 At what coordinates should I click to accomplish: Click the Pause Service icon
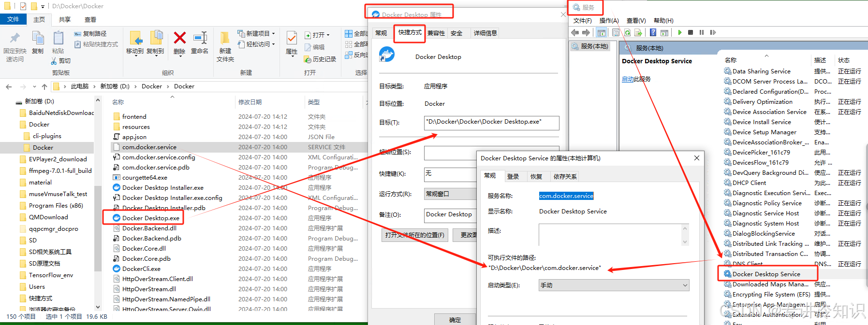pos(702,32)
